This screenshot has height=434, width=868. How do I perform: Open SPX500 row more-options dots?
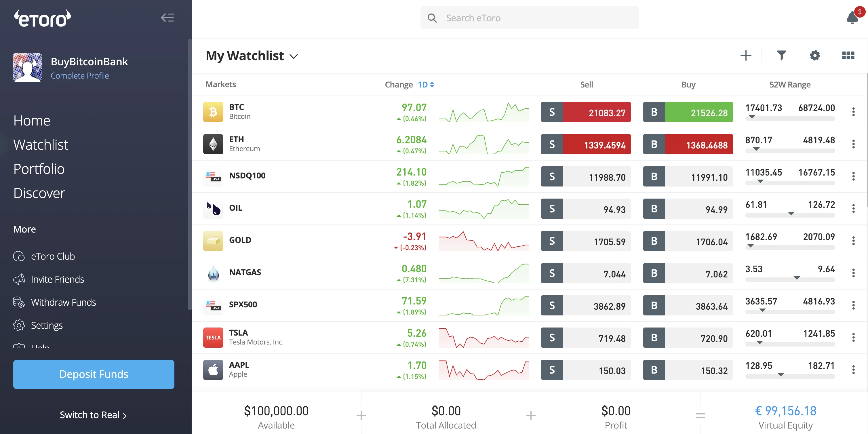(x=854, y=305)
